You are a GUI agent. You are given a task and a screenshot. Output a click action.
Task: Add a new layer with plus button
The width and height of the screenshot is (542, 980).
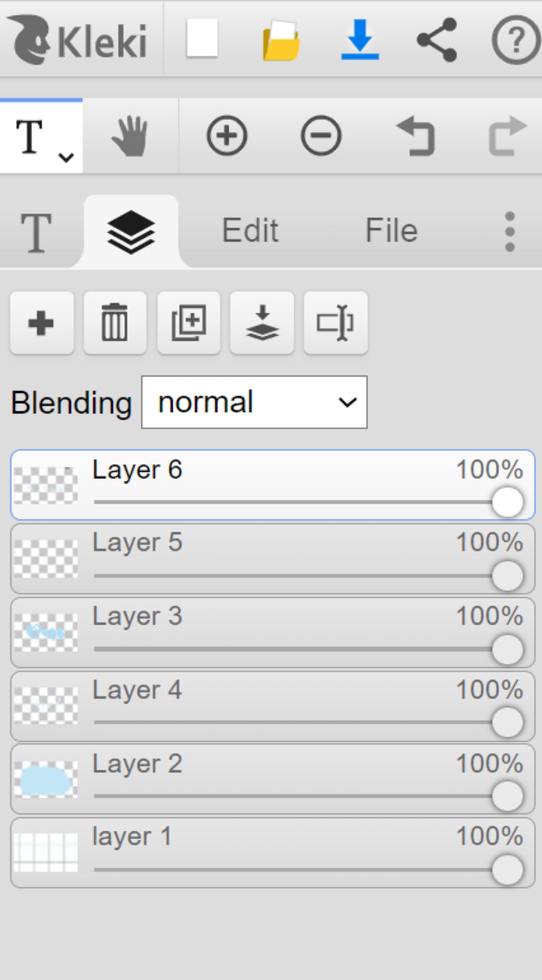(x=41, y=322)
